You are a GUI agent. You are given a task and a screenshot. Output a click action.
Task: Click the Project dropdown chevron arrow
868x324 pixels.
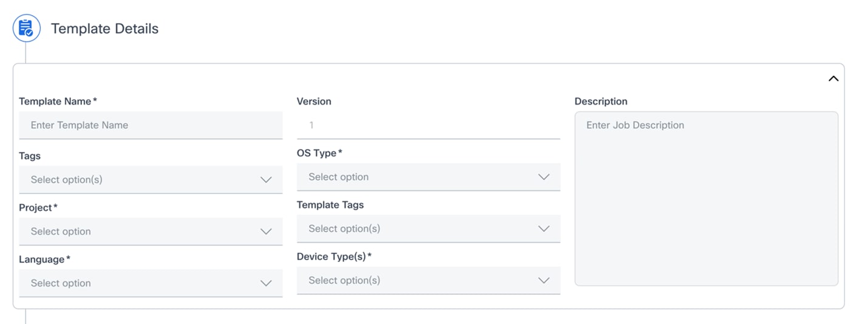pos(266,232)
